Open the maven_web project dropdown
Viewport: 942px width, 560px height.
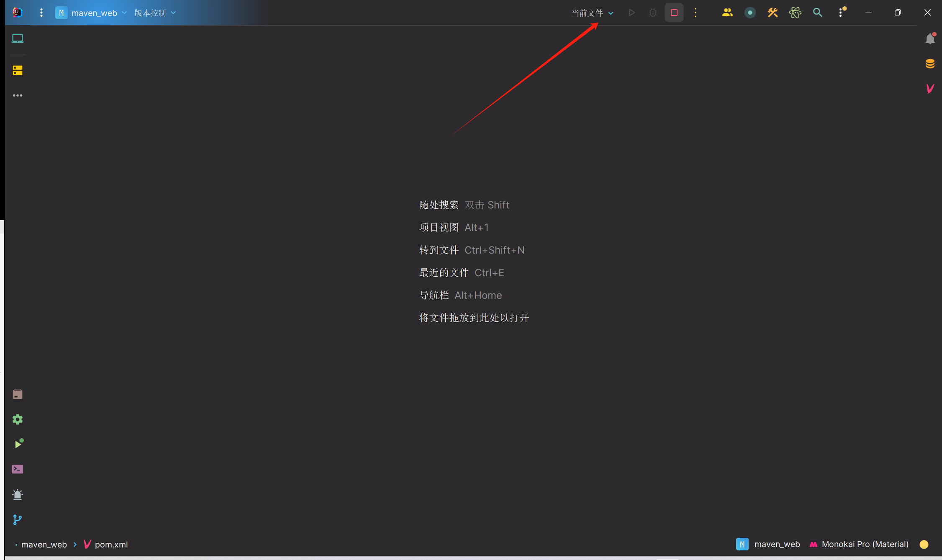pos(91,13)
